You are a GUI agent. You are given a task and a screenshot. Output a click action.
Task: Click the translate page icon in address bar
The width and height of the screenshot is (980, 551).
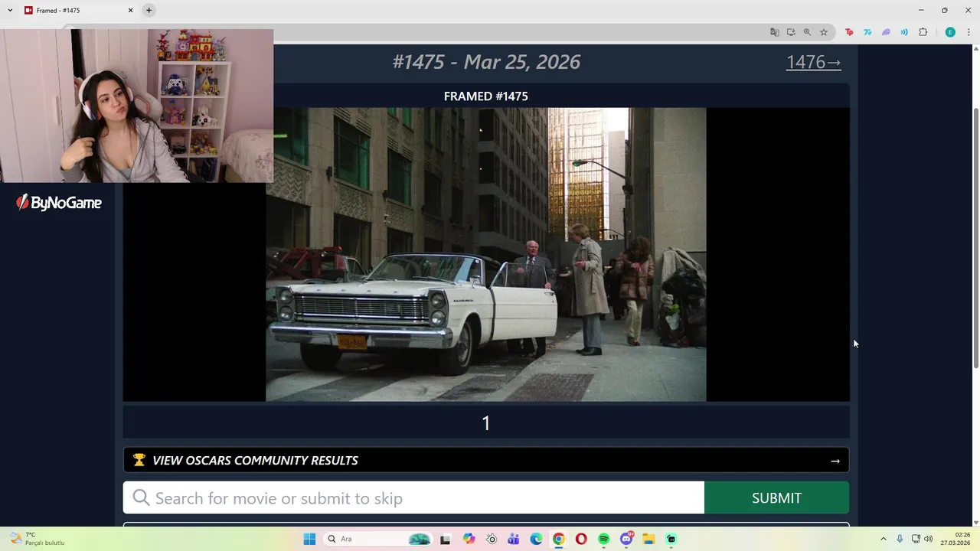pos(774,32)
